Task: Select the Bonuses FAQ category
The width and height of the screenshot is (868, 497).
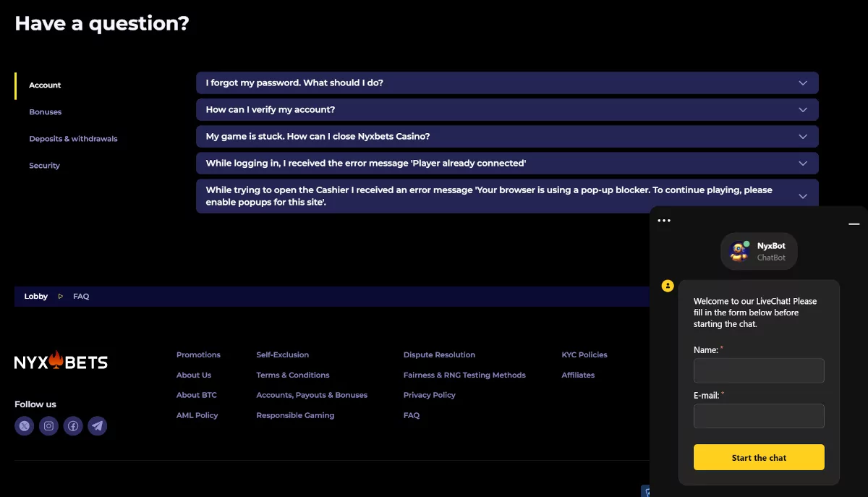Action: pos(46,112)
